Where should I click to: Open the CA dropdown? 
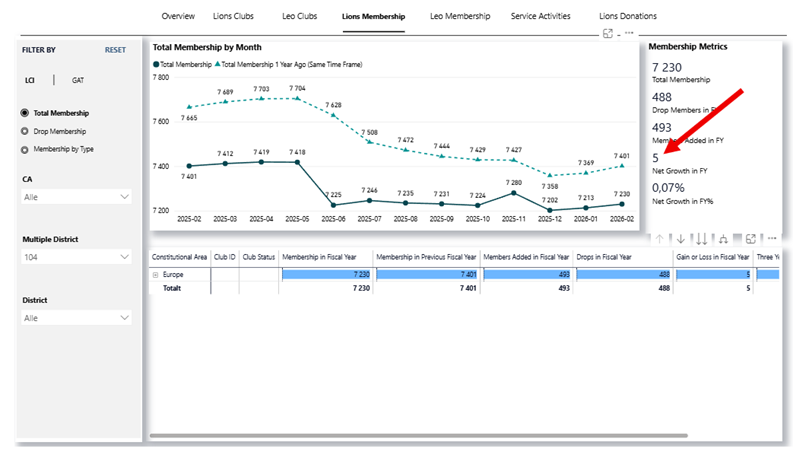click(77, 198)
